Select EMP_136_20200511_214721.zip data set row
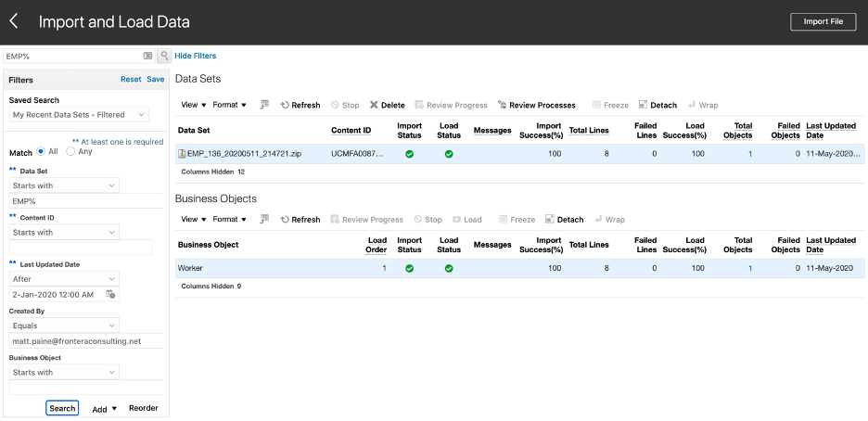Image resolution: width=868 pixels, height=421 pixels. [x=519, y=154]
